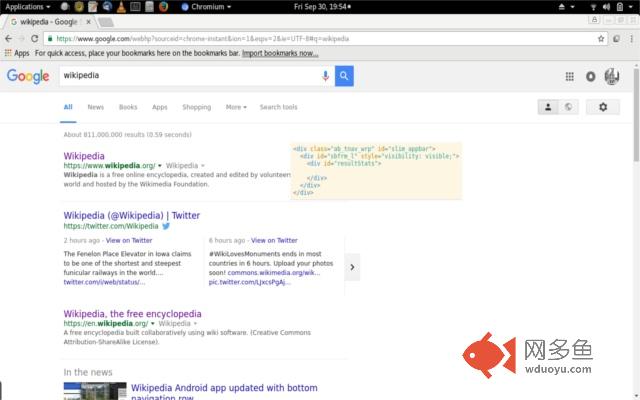Open pic.twitter.com link in second tweet

click(x=249, y=282)
